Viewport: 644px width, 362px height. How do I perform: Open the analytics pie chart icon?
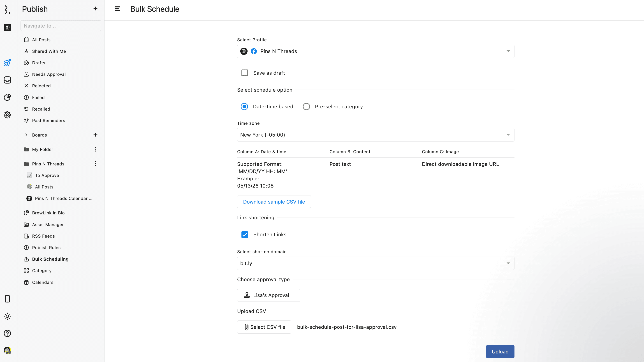[x=7, y=97]
